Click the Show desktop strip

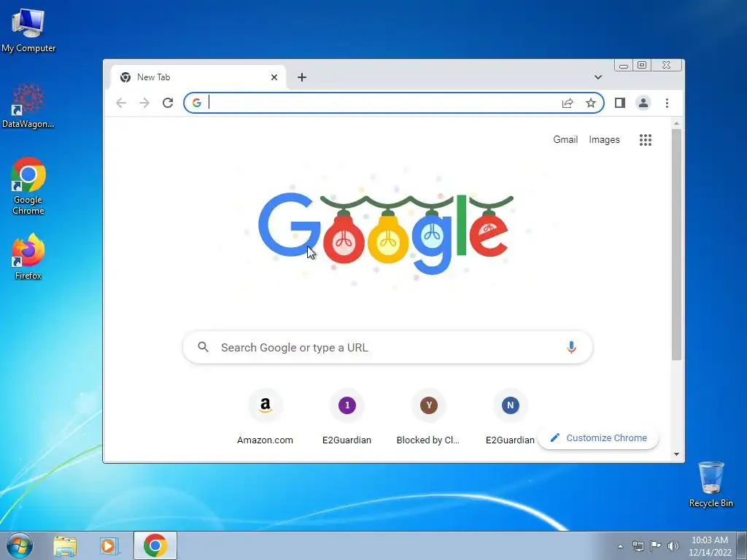[742, 545]
